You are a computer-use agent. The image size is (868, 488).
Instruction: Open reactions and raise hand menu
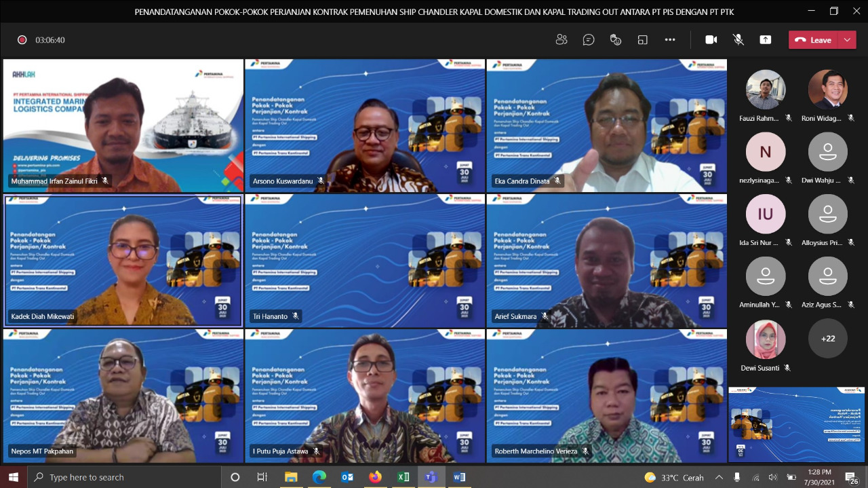[616, 40]
